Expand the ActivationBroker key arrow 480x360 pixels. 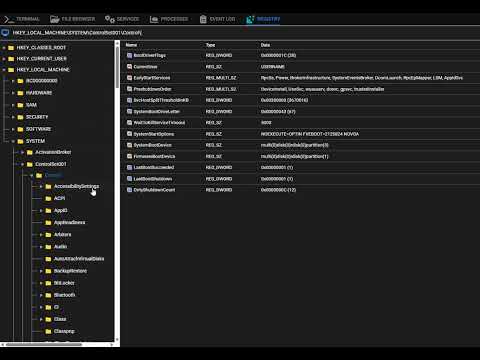click(x=22, y=152)
